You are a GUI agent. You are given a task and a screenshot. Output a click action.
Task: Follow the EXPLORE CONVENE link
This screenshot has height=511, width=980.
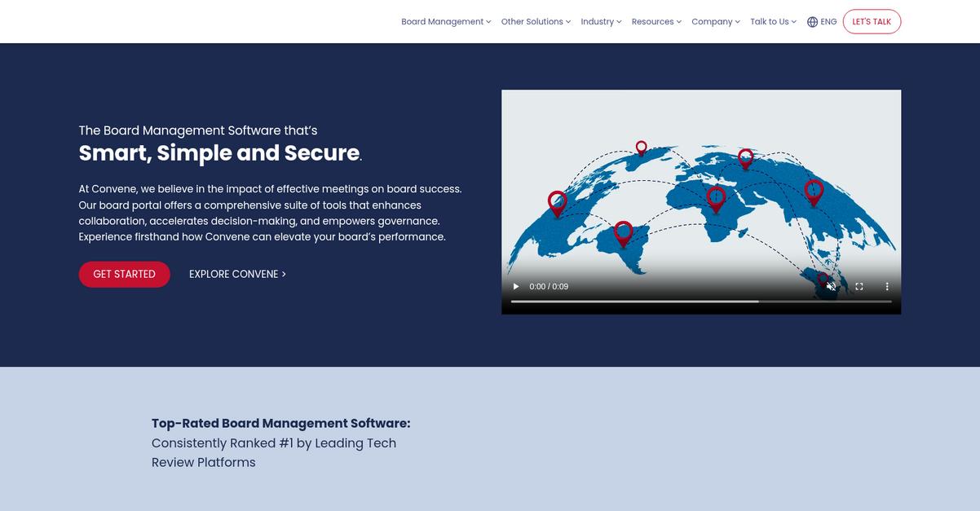(237, 274)
